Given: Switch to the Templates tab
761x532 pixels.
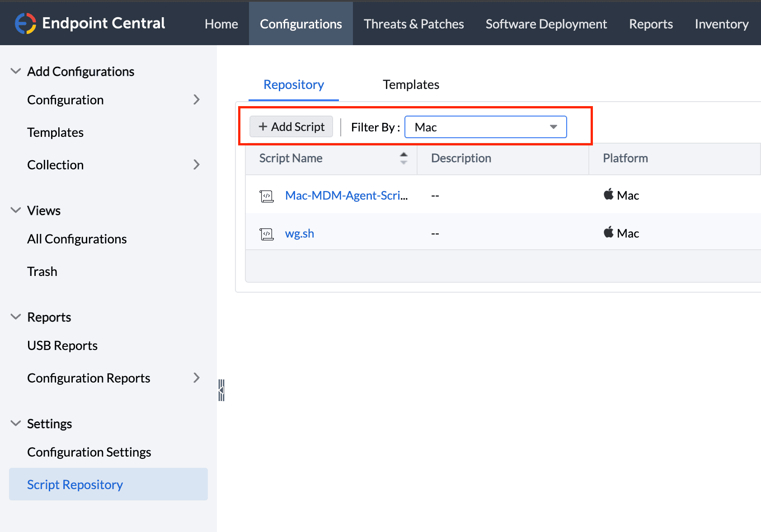Looking at the screenshot, I should pos(411,85).
